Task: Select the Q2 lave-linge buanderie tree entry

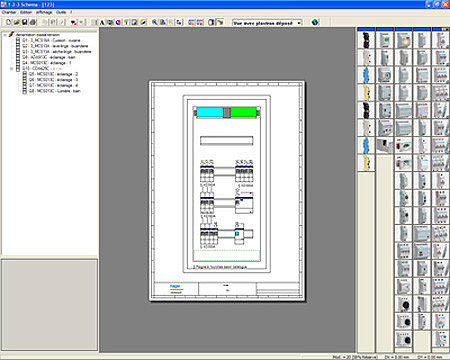Action: [55, 46]
